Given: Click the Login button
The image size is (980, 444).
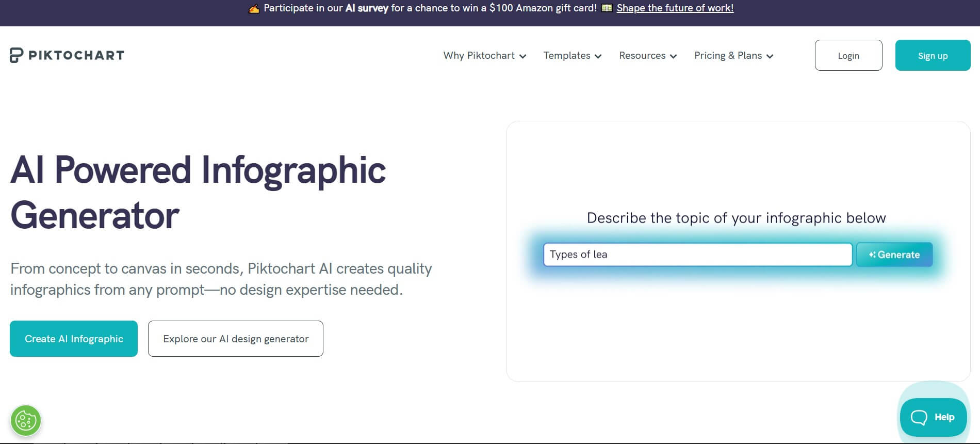Looking at the screenshot, I should pyautogui.click(x=848, y=55).
